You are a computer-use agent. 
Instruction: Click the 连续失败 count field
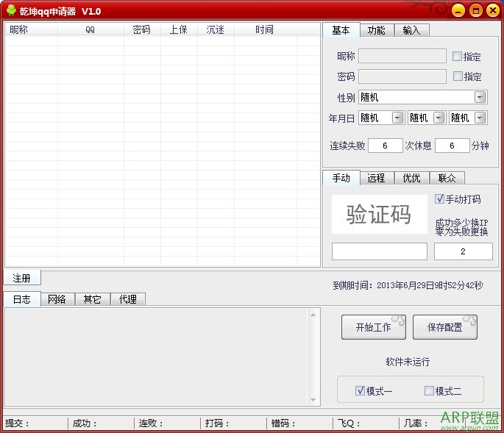click(x=385, y=146)
